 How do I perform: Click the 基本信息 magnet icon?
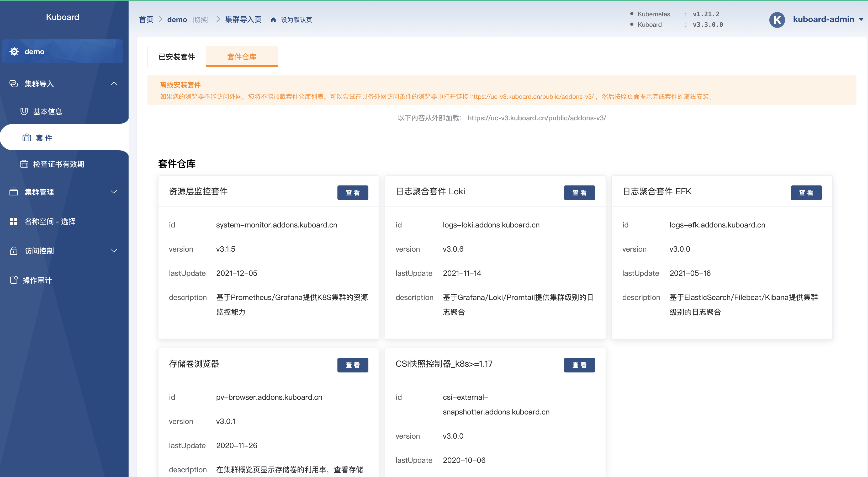click(x=24, y=111)
